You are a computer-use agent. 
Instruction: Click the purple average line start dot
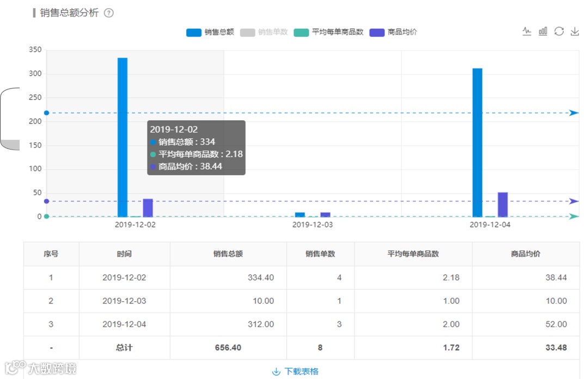[x=46, y=201]
